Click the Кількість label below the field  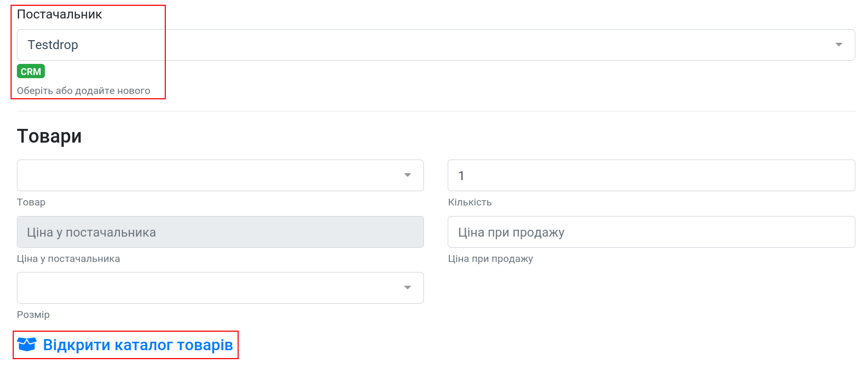tap(470, 202)
